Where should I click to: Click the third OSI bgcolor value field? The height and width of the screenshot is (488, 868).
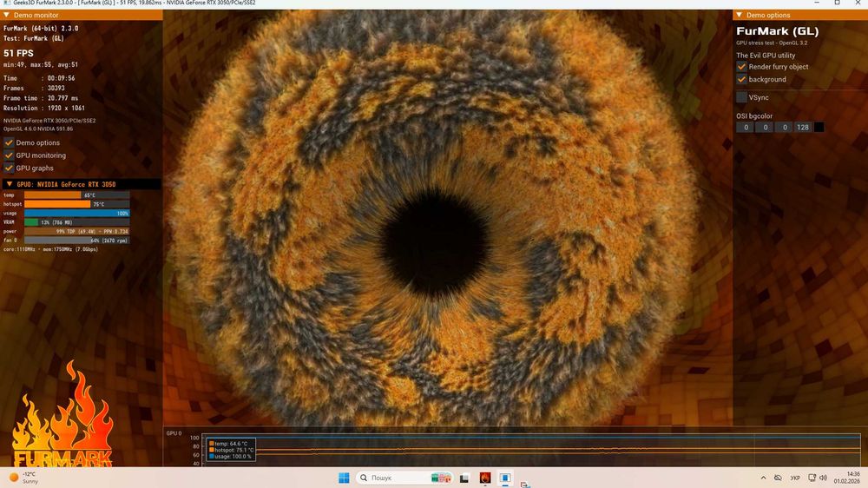coord(785,128)
